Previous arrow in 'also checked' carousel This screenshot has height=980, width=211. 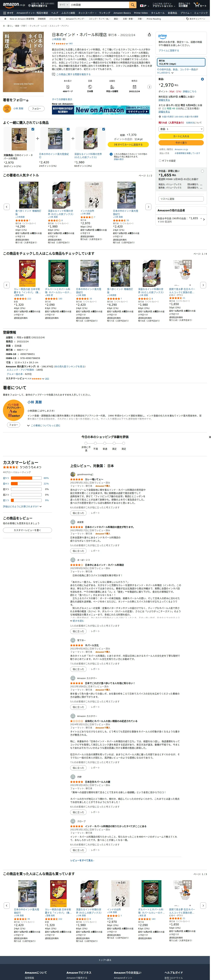[7, 285]
